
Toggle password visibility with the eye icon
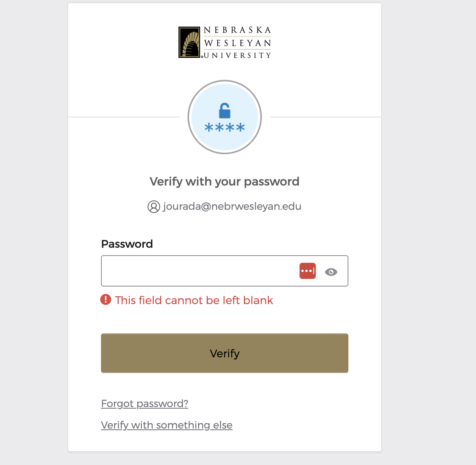331,272
